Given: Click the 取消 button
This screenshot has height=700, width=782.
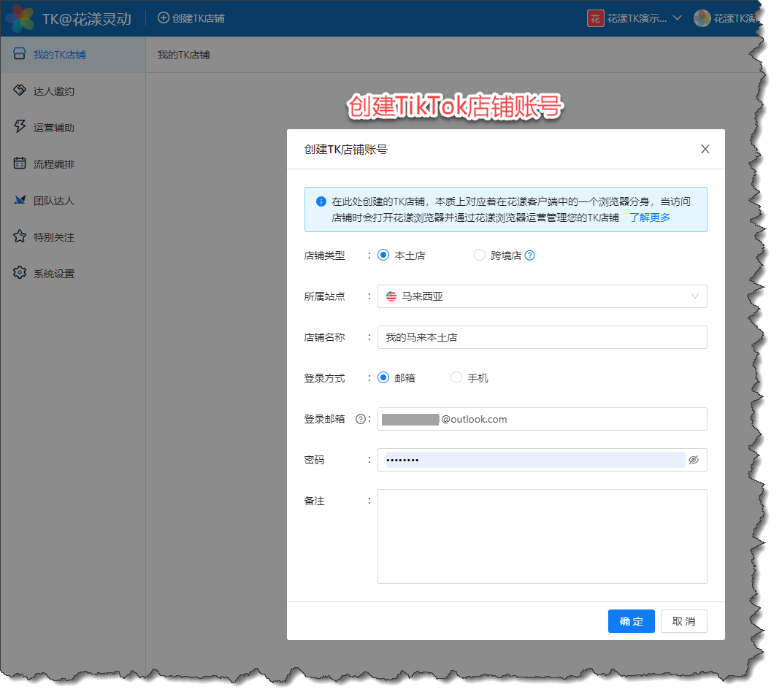Looking at the screenshot, I should pyautogui.click(x=683, y=621).
